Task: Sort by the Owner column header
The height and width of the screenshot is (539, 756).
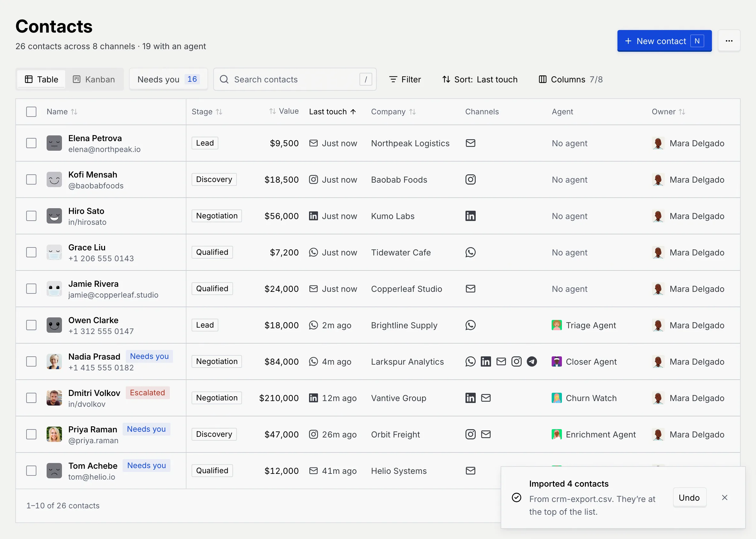Action: [x=669, y=111]
